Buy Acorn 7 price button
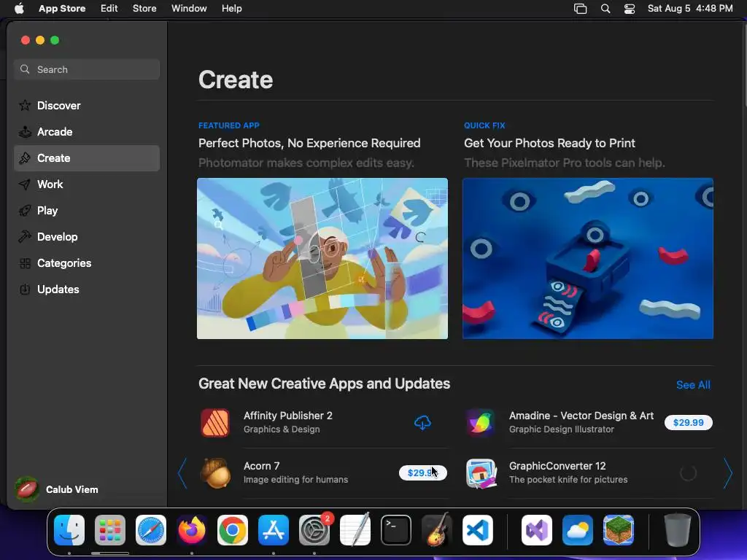This screenshot has width=747, height=560. [x=422, y=472]
